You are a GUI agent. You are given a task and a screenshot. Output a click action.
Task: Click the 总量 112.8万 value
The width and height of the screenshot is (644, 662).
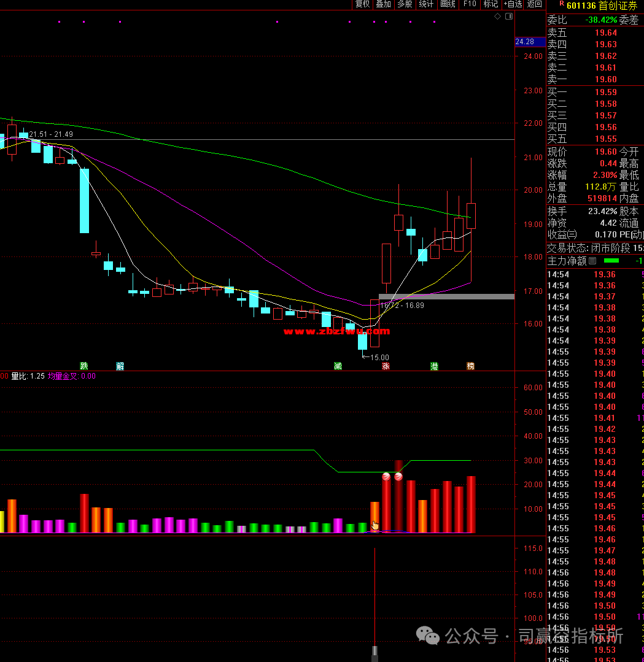pos(601,187)
